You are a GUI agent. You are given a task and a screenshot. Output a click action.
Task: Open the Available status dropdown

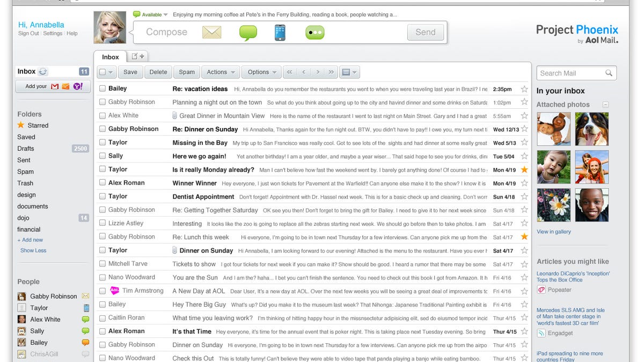pyautogui.click(x=151, y=15)
